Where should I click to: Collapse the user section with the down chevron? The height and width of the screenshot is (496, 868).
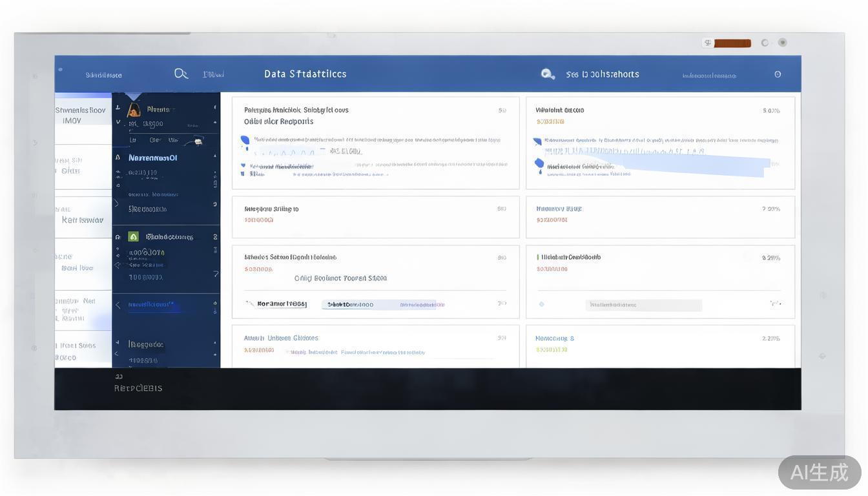click(x=118, y=121)
